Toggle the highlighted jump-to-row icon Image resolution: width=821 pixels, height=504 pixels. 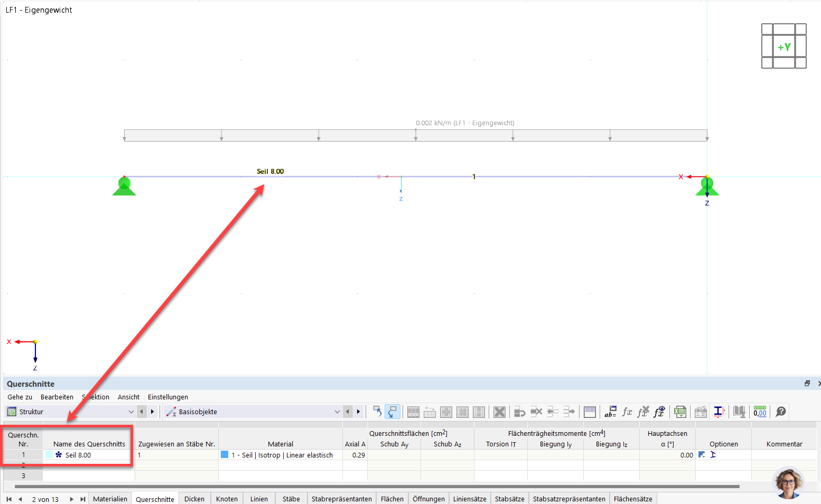point(392,412)
